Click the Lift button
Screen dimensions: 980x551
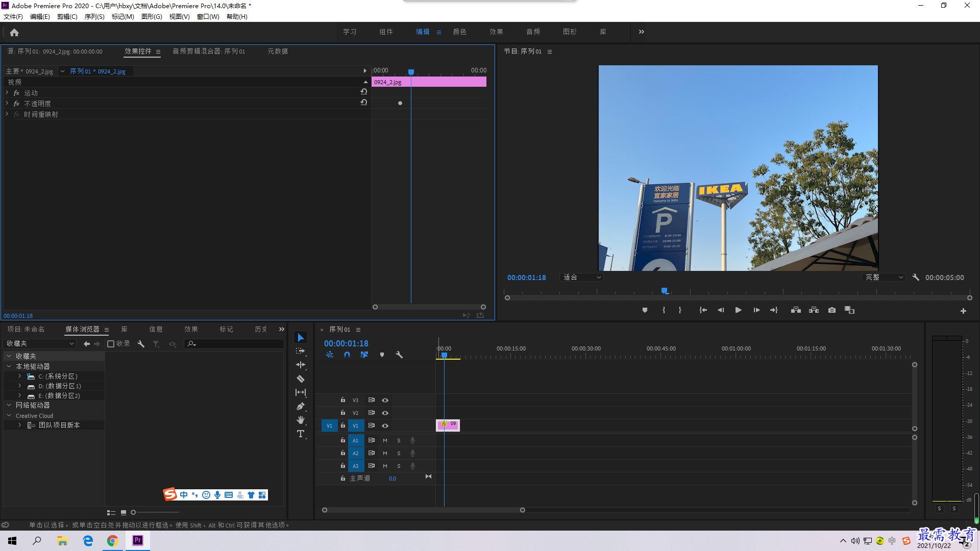pos(796,310)
